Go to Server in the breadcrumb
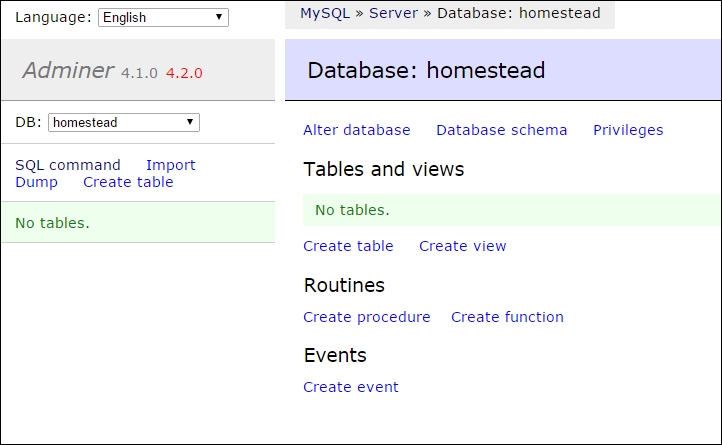The image size is (722, 445). 393,13
